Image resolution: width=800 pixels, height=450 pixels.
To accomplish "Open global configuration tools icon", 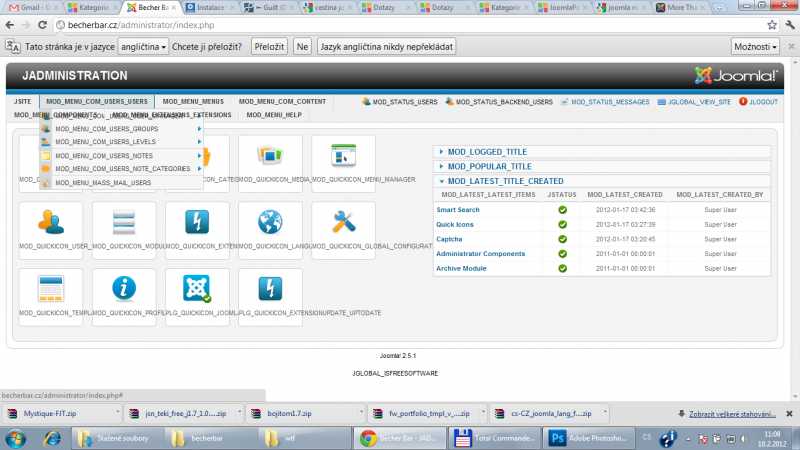I will point(343,223).
